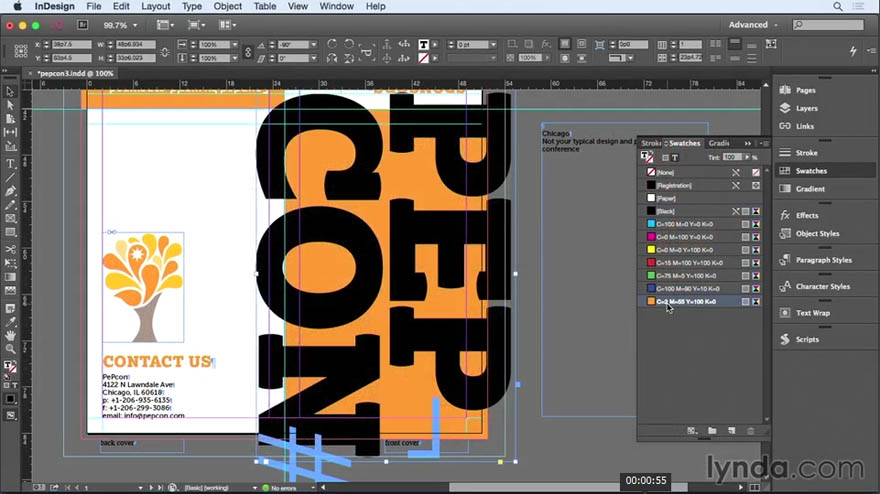The width and height of the screenshot is (880, 494).
Task: Open the Tint slider arrow
Action: [746, 157]
